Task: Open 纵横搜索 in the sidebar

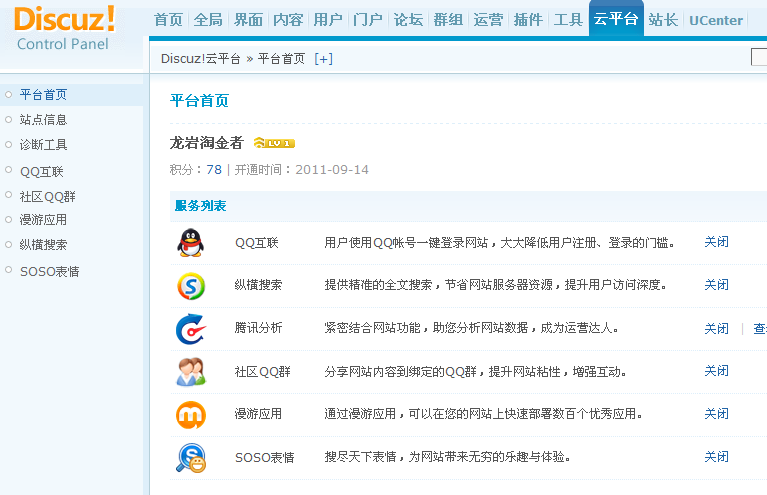Action: click(x=44, y=245)
